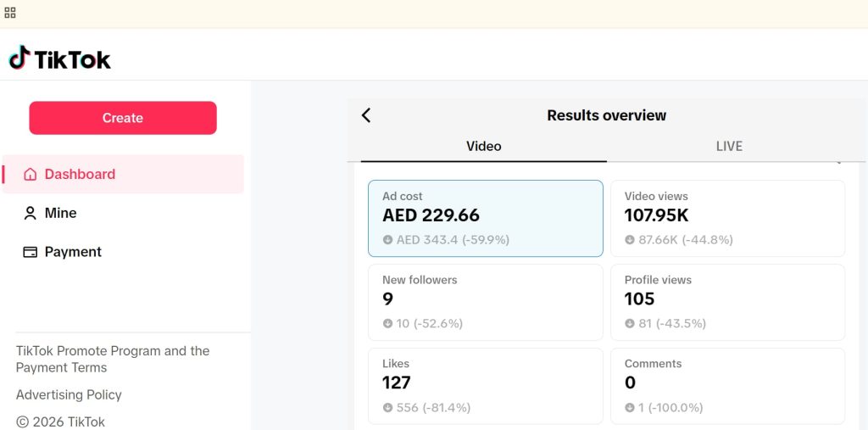Switch to the Video tab

tap(483, 146)
